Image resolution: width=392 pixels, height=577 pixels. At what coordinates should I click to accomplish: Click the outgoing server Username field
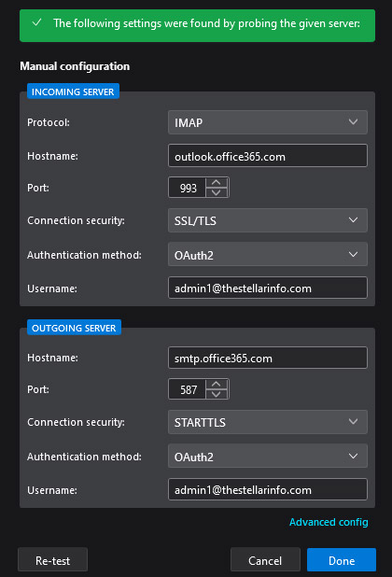pos(268,489)
